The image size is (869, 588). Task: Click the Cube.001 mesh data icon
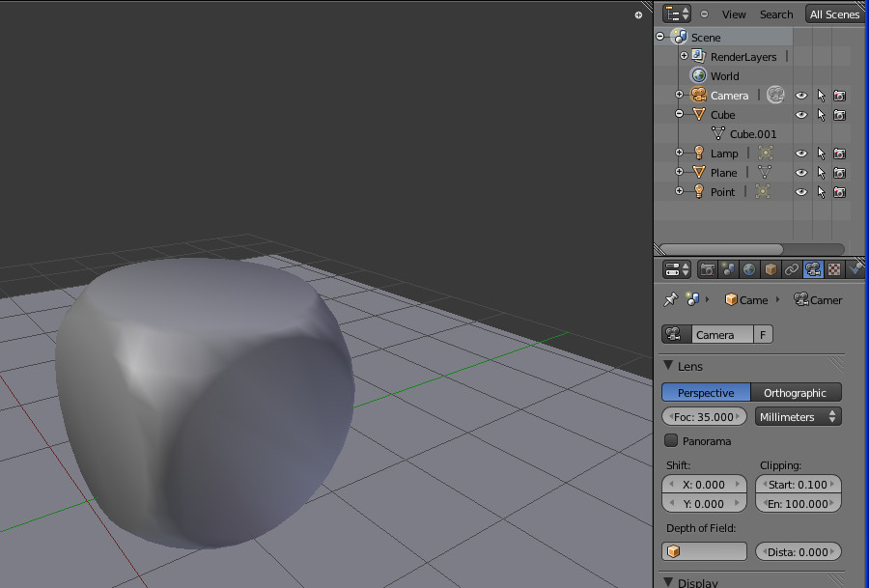[718, 133]
